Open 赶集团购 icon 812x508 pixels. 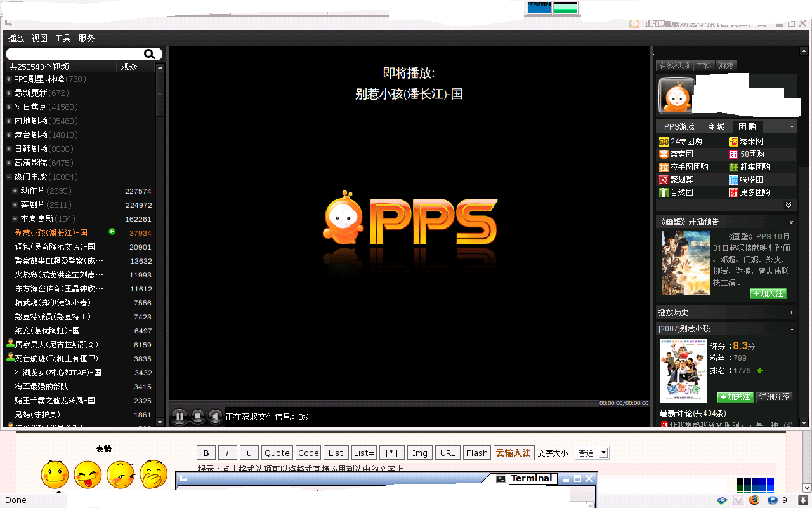click(733, 167)
